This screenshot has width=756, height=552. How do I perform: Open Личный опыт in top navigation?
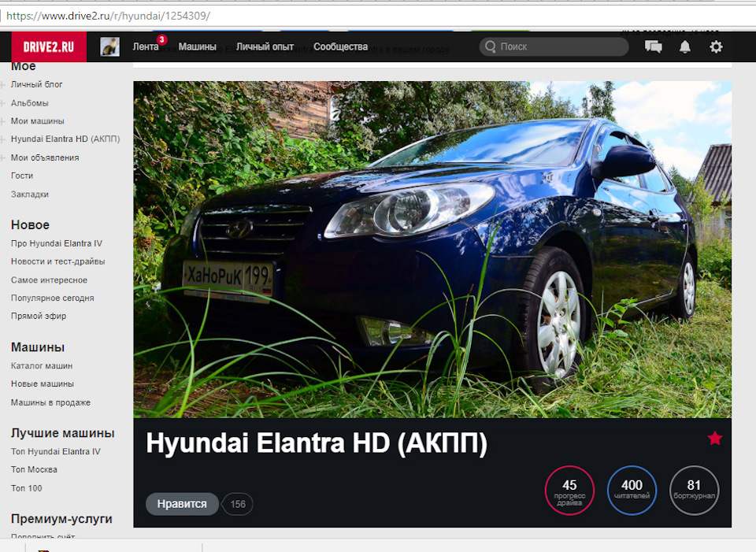coord(265,46)
